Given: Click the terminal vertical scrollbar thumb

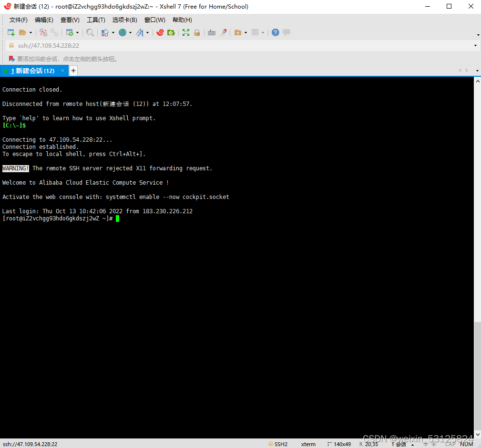Looking at the screenshot, I should pos(478,375).
